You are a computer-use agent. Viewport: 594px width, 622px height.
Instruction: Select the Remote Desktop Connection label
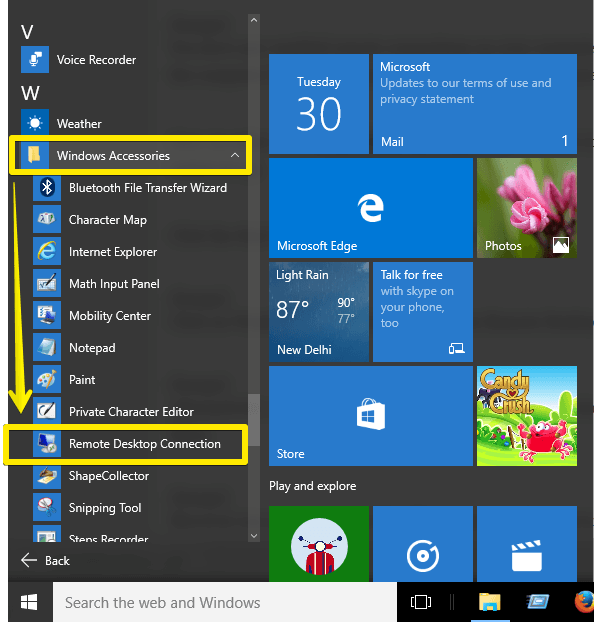[145, 444]
